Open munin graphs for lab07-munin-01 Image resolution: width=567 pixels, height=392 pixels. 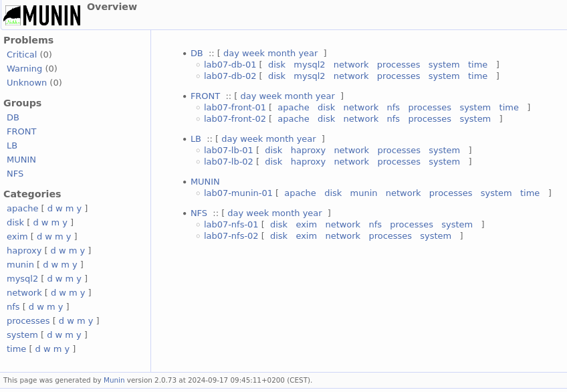point(364,193)
